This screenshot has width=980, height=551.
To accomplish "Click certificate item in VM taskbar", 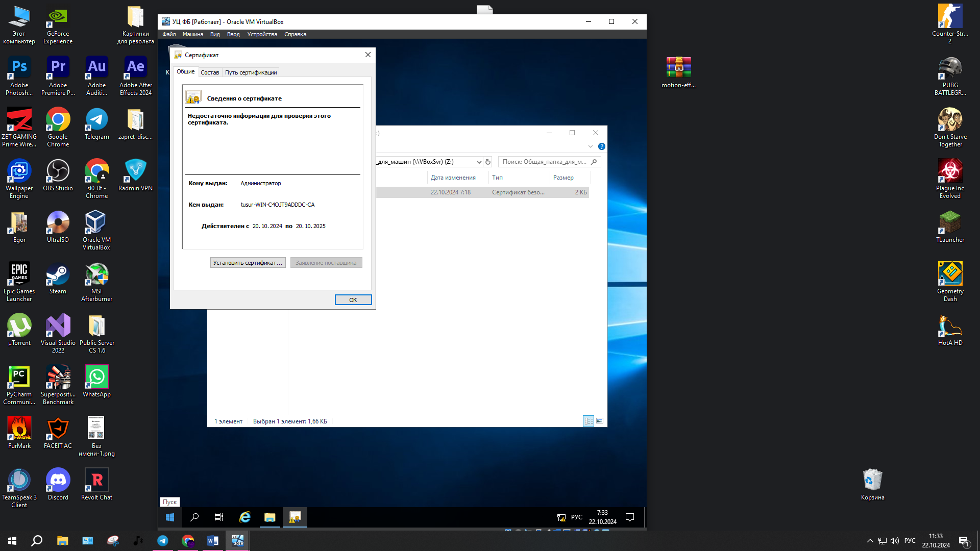I will [x=295, y=517].
